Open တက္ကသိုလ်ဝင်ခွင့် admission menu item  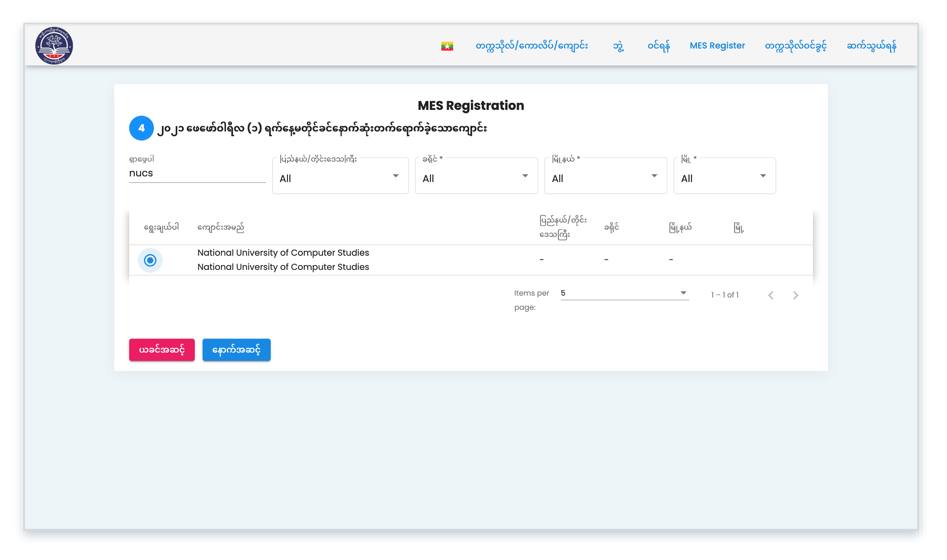click(x=796, y=46)
